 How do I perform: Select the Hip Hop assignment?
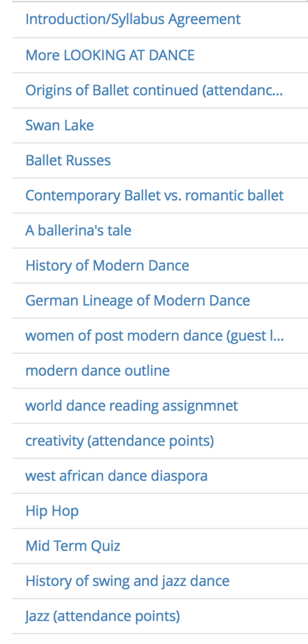[x=52, y=511]
